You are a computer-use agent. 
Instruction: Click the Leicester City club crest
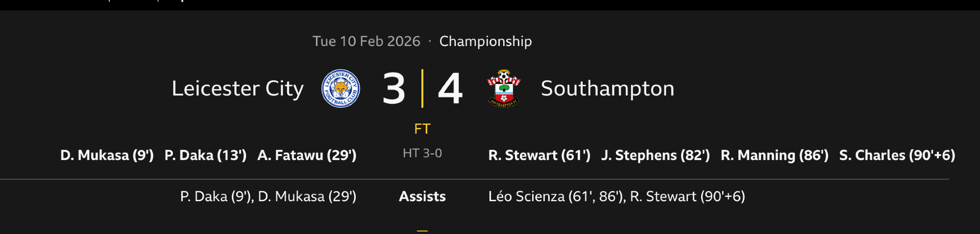pyautogui.click(x=341, y=89)
